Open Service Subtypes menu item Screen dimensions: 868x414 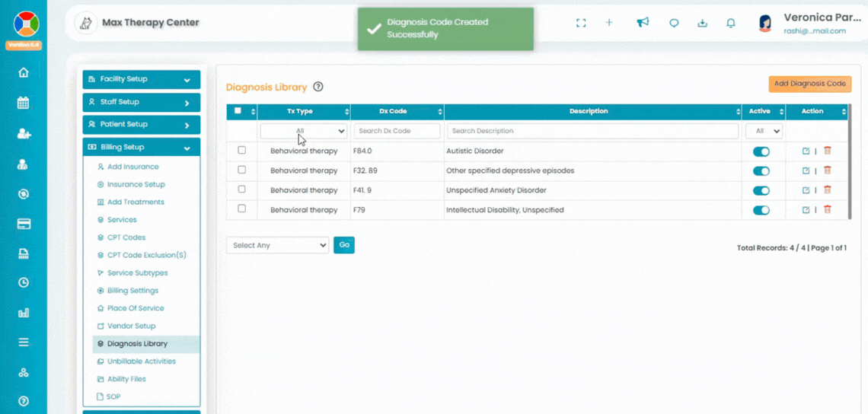coord(137,273)
